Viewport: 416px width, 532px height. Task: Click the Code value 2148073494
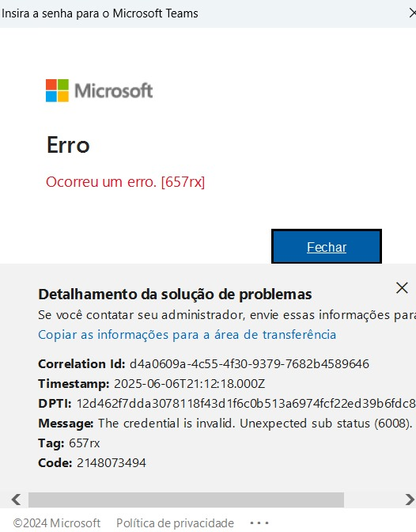pyautogui.click(x=112, y=463)
